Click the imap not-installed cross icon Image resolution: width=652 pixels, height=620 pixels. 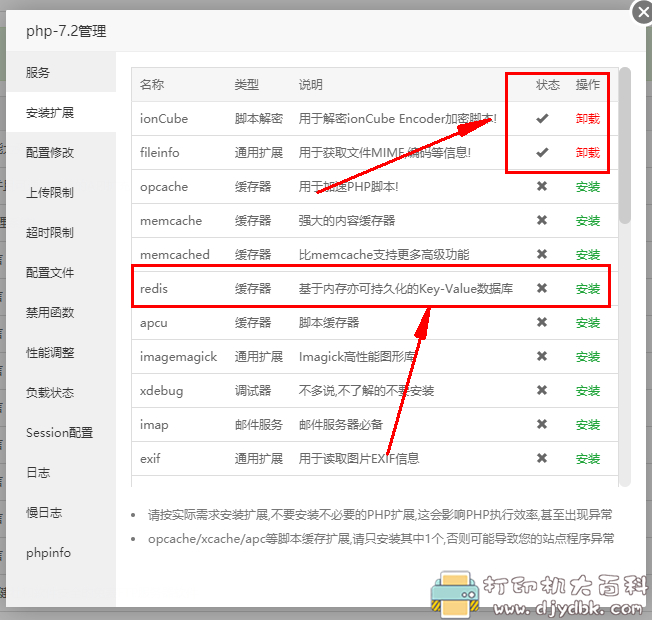(542, 424)
